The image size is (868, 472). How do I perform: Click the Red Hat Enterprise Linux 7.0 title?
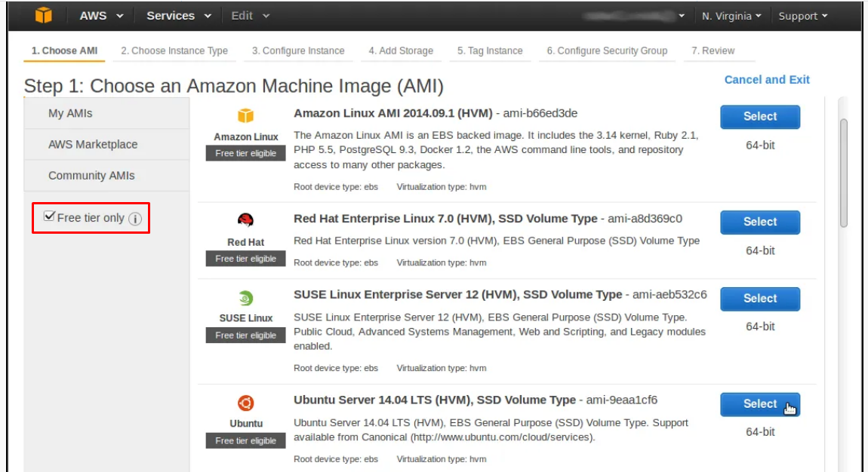(x=445, y=219)
